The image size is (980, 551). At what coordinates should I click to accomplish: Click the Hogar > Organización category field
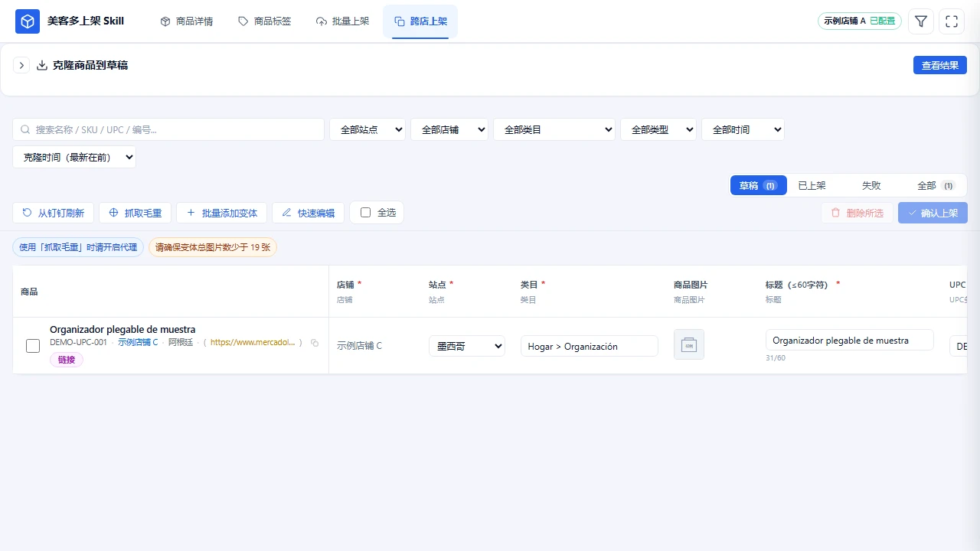tap(590, 346)
